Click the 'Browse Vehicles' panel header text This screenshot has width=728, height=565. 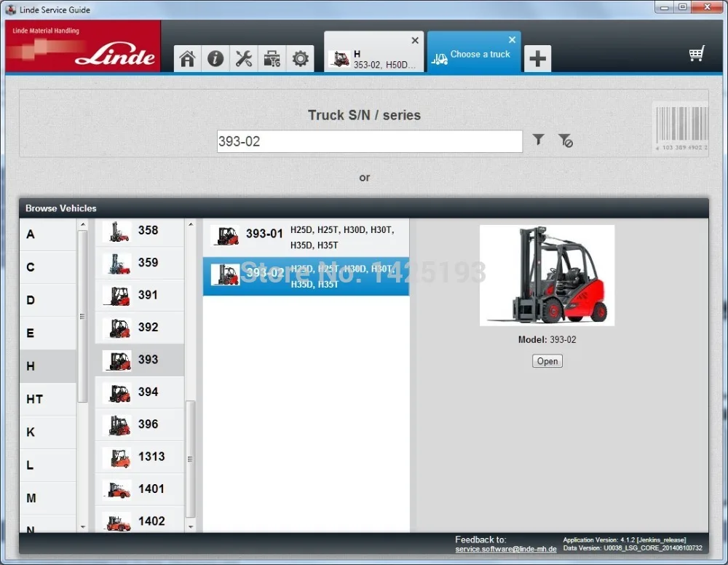[x=61, y=208]
